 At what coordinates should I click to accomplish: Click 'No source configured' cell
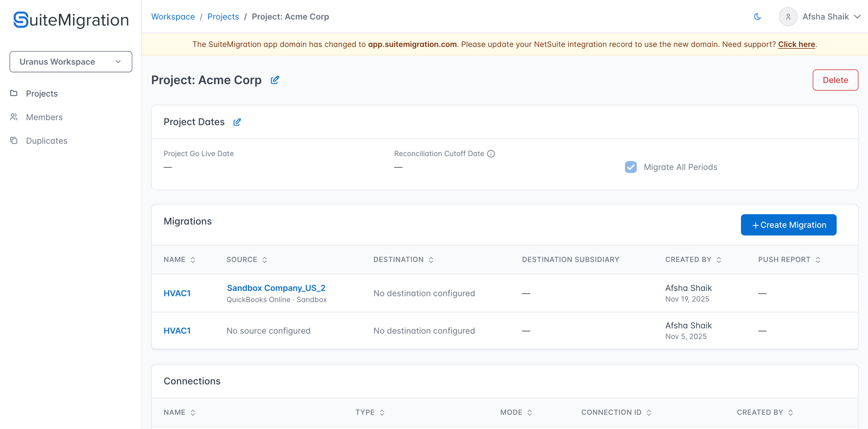pos(268,331)
